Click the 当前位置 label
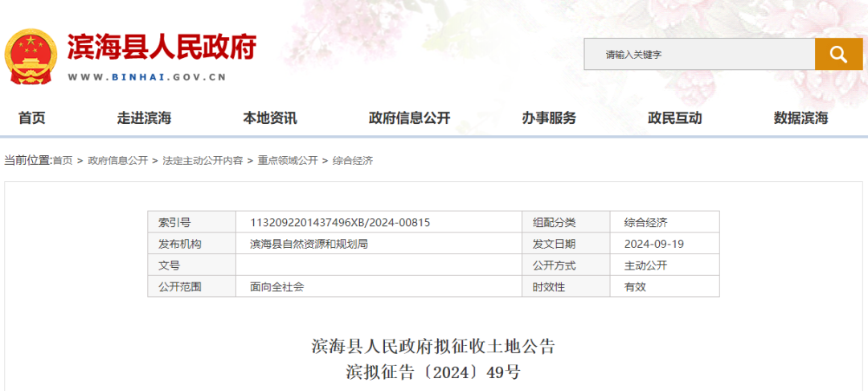 coord(27,161)
